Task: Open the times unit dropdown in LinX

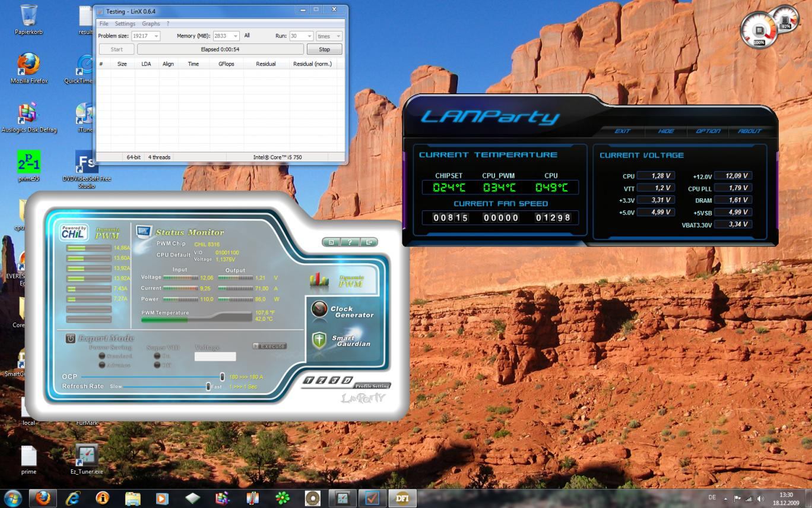Action: click(x=329, y=36)
